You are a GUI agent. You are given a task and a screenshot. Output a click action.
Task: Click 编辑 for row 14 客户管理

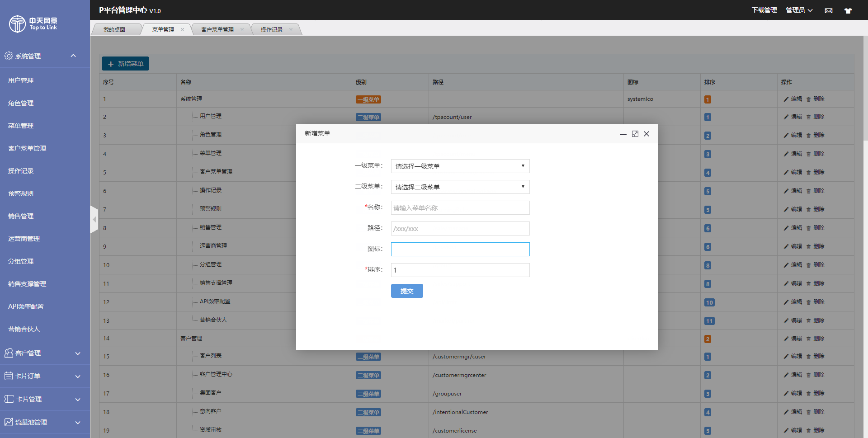793,339
